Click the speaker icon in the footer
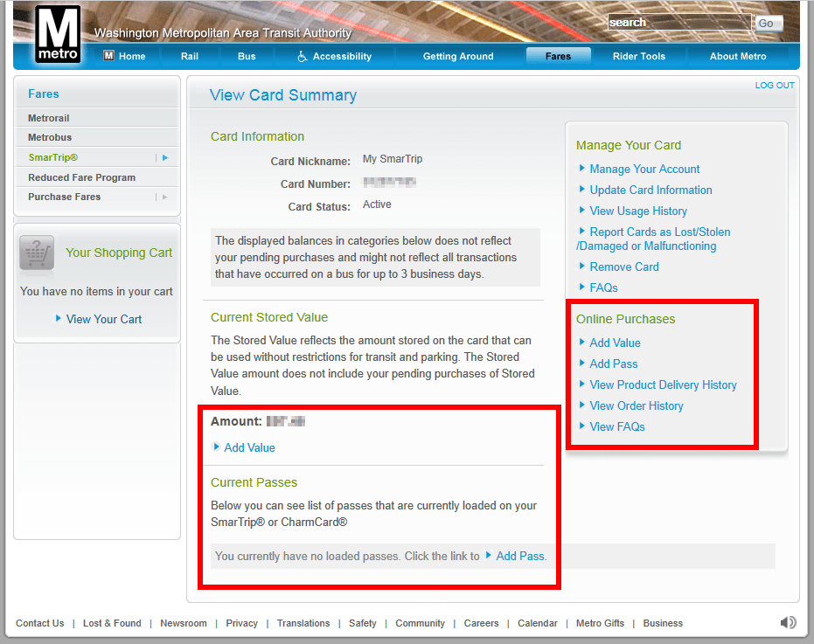 click(788, 622)
